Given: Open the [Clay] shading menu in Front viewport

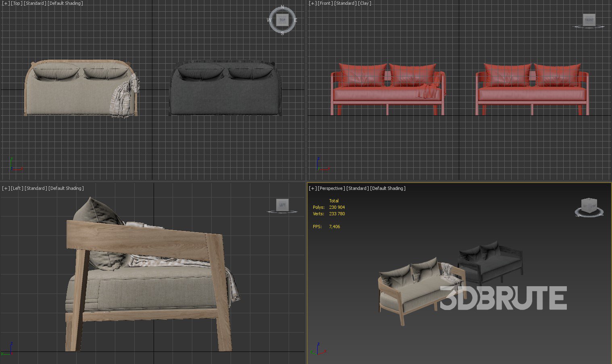Looking at the screenshot, I should [364, 3].
